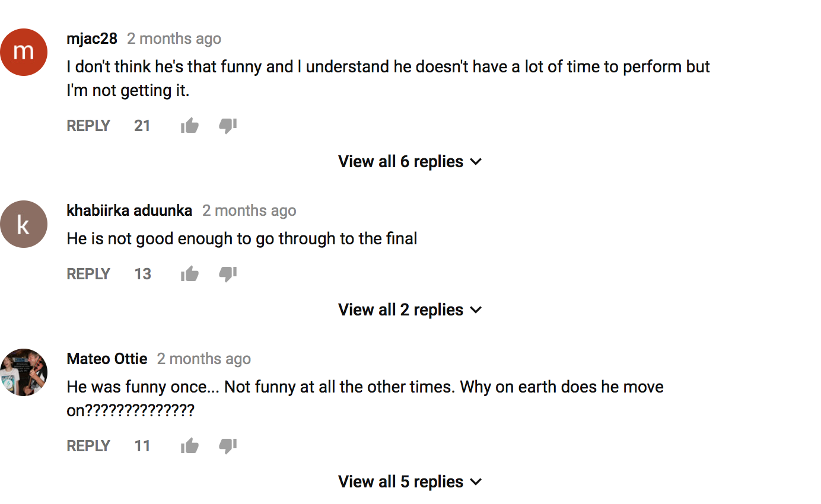Reply to Mateo Ottie's comment
Image resolution: width=821 pixels, height=504 pixels.
88,446
